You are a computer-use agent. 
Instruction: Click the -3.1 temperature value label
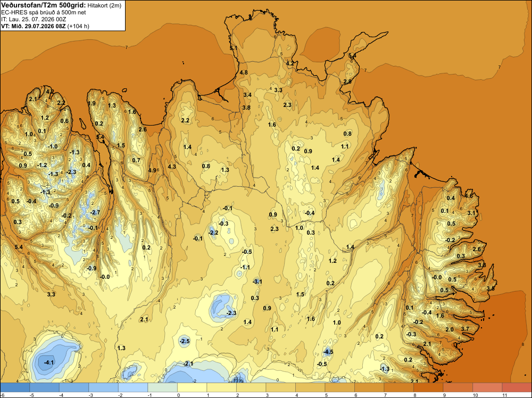click(x=257, y=281)
